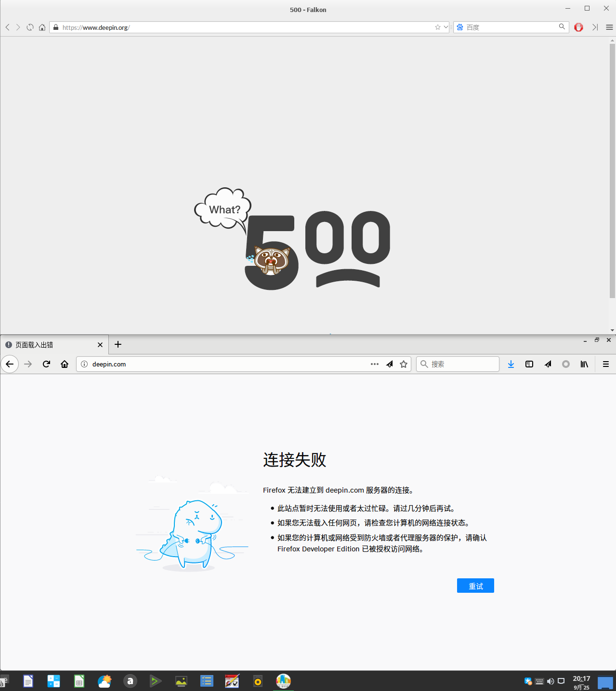This screenshot has height=691, width=616.
Task: Expand the Falkon address bar history dropdown
Action: 446,27
